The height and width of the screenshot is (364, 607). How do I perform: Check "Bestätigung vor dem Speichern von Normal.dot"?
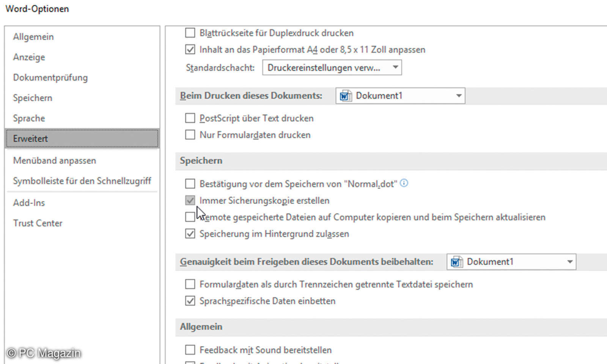click(x=190, y=184)
